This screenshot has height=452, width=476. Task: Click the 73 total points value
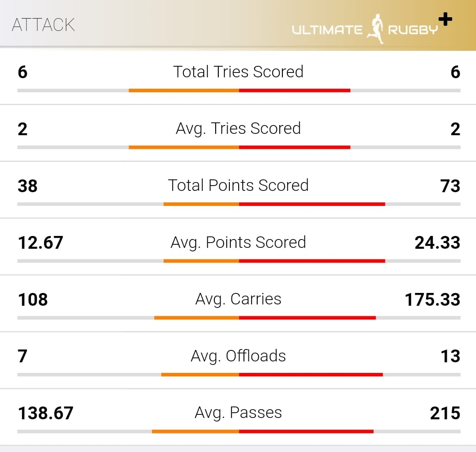(x=450, y=186)
